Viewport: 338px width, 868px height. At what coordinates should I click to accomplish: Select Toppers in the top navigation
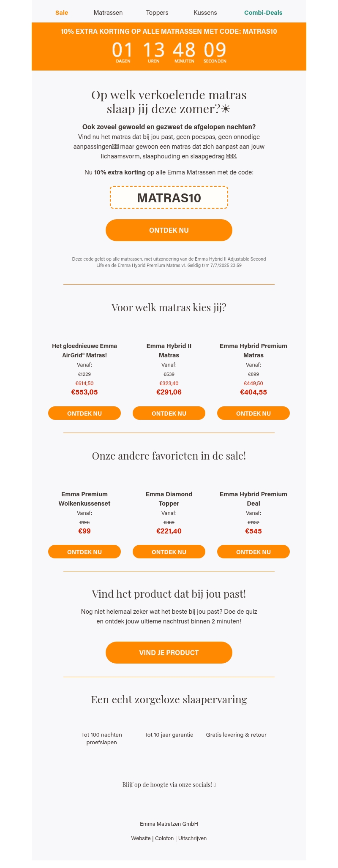[x=157, y=13]
